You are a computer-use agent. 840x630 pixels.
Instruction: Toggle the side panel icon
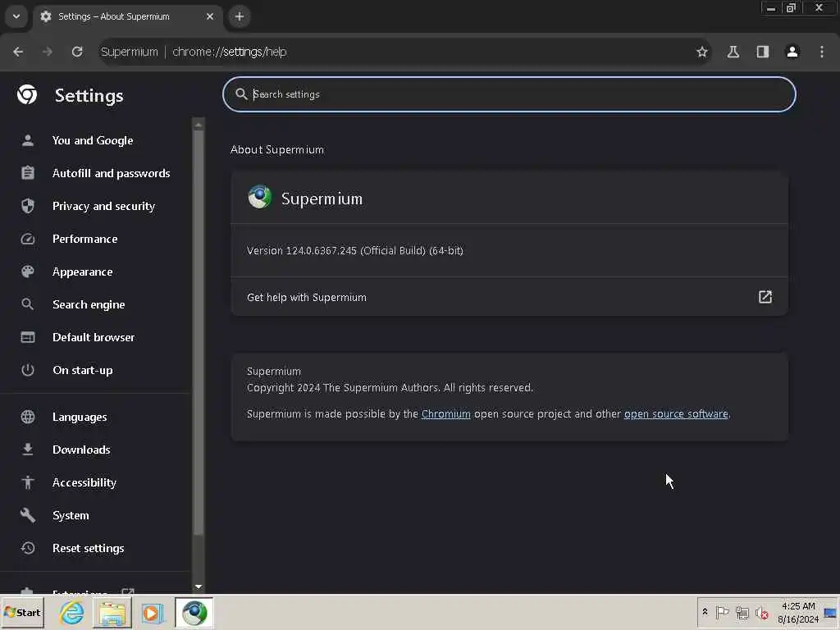[762, 52]
